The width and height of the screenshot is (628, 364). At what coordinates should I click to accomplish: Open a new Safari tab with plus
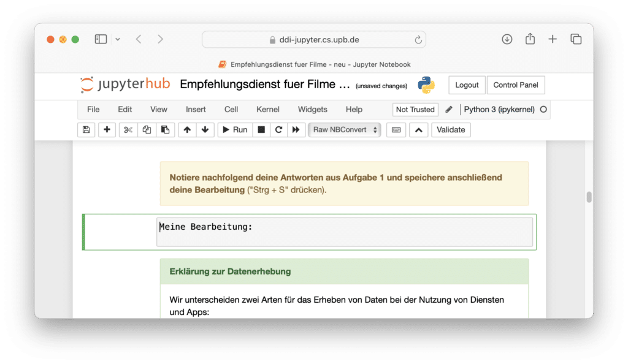(x=553, y=39)
